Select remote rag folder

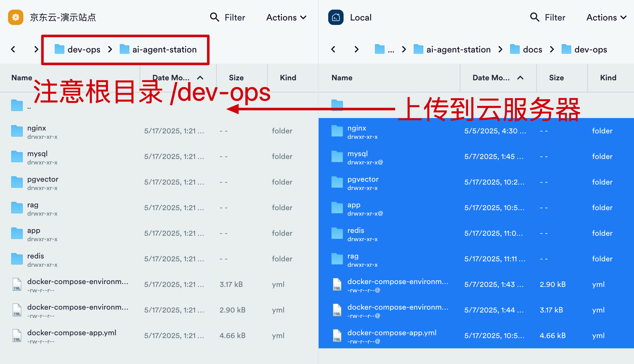tap(159, 208)
